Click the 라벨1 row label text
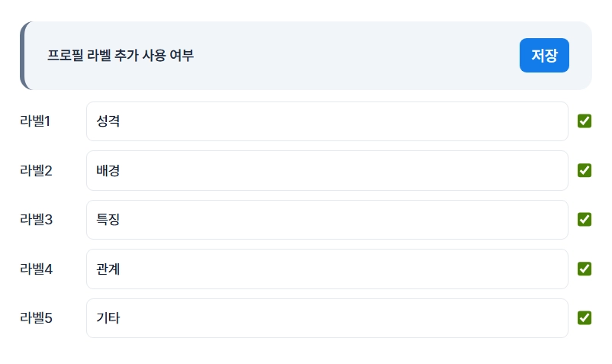Viewport: 612px width, 364px height. [x=35, y=121]
